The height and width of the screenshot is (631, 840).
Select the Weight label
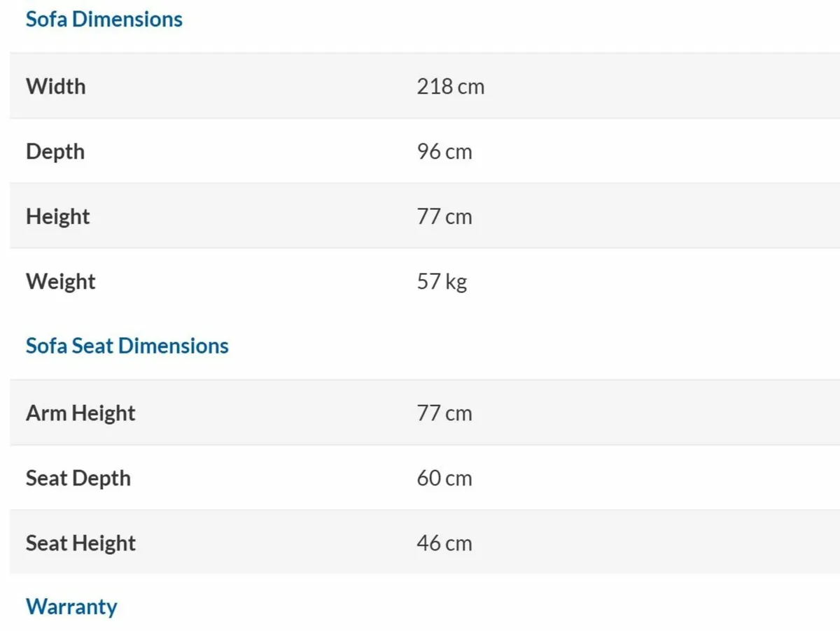click(x=61, y=281)
